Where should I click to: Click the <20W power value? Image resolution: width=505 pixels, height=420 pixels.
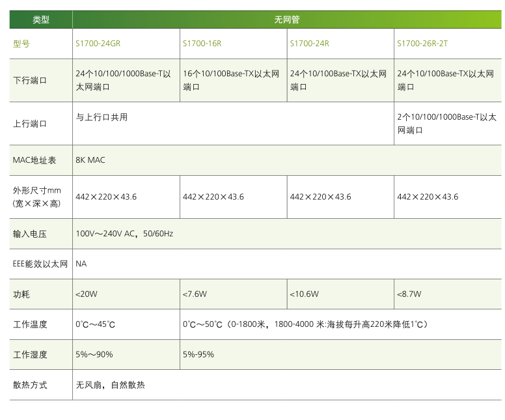[87, 294]
